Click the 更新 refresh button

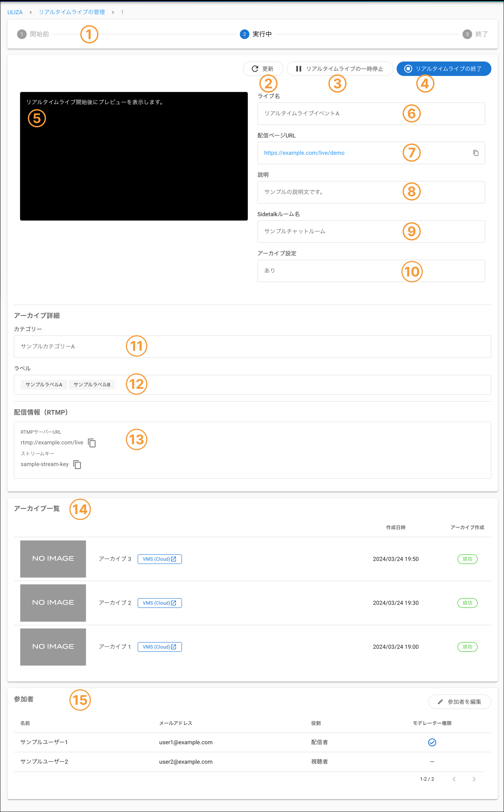[263, 69]
